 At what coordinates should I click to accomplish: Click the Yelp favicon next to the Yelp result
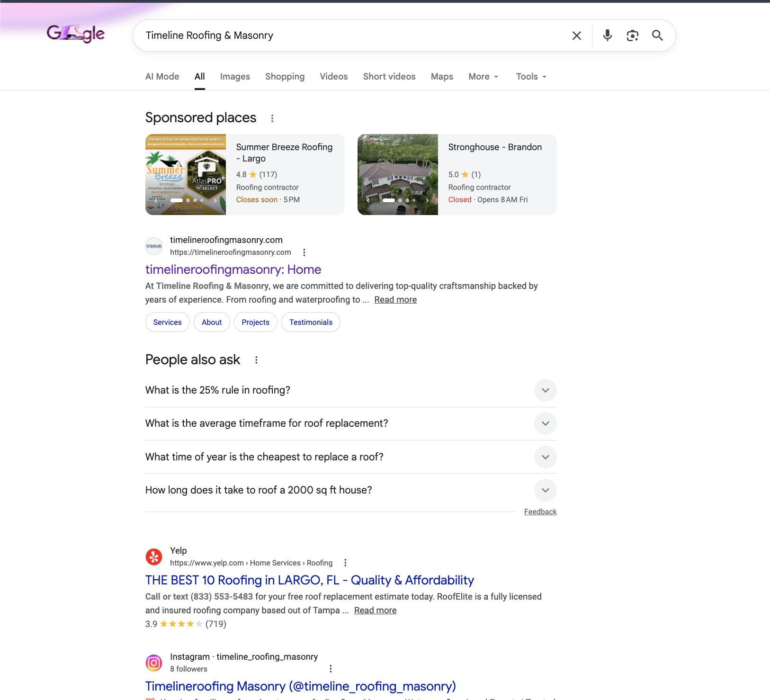(x=153, y=556)
